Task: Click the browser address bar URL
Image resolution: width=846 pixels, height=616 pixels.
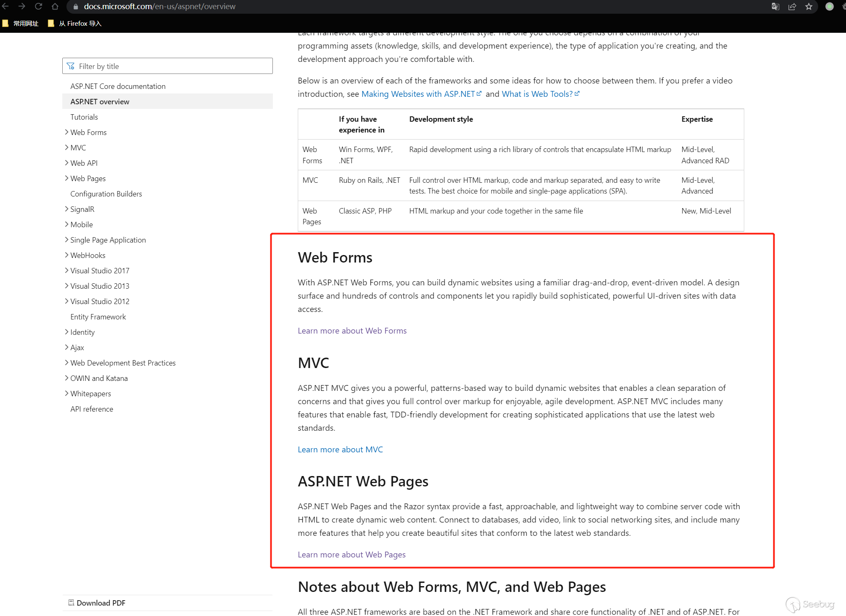Action: 159,6
